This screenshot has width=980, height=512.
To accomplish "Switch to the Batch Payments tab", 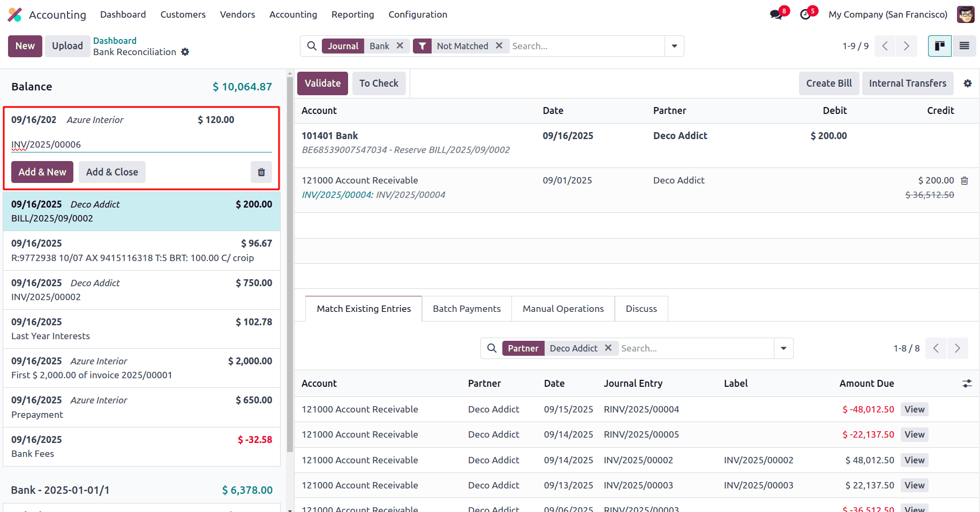I will point(466,309).
